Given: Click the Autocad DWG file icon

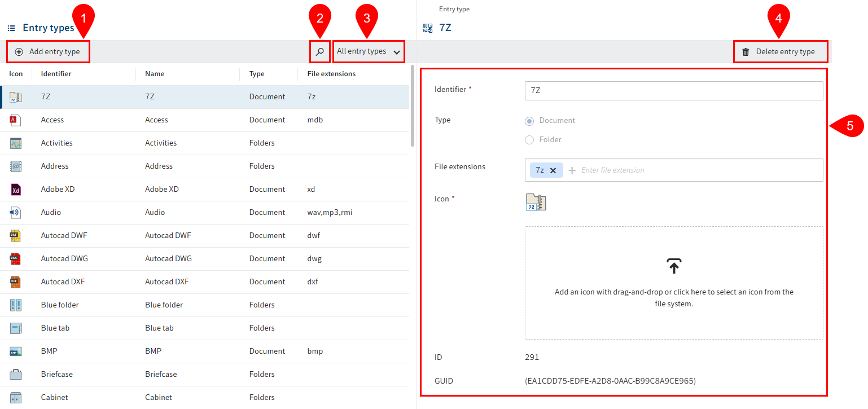Looking at the screenshot, I should click(x=15, y=259).
